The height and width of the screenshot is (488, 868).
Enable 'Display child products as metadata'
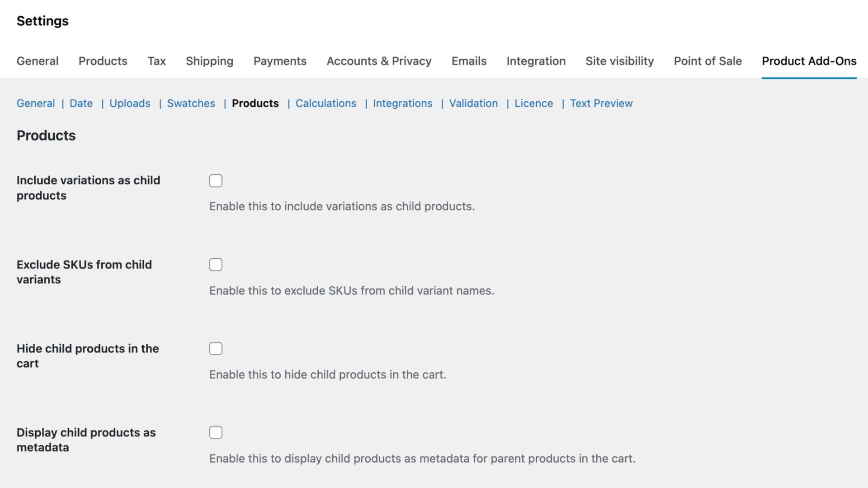pyautogui.click(x=216, y=432)
